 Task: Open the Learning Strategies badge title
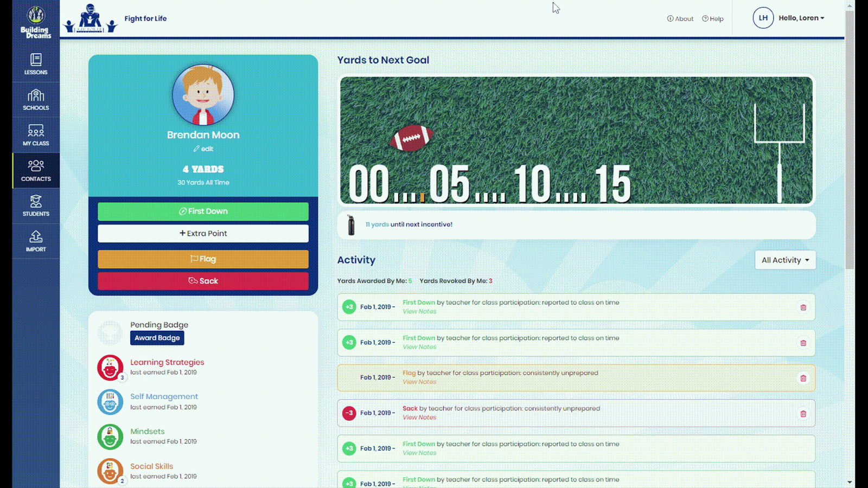(x=167, y=362)
